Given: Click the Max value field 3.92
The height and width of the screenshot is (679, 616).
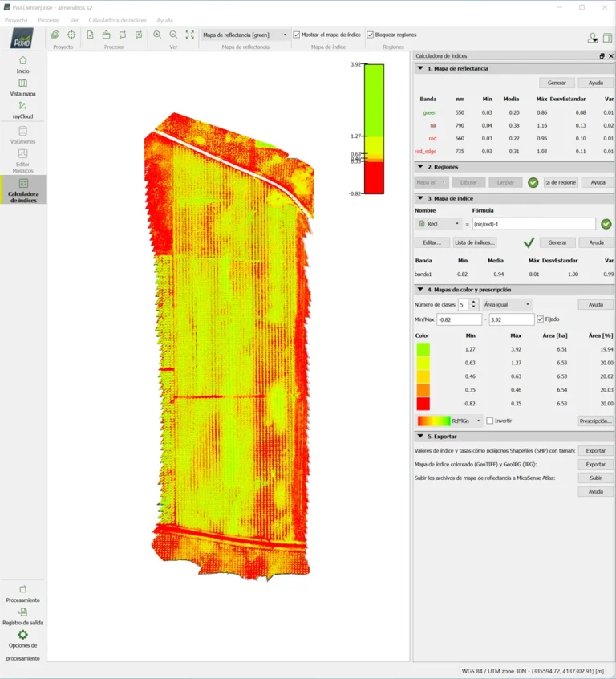Looking at the screenshot, I should coord(511,319).
